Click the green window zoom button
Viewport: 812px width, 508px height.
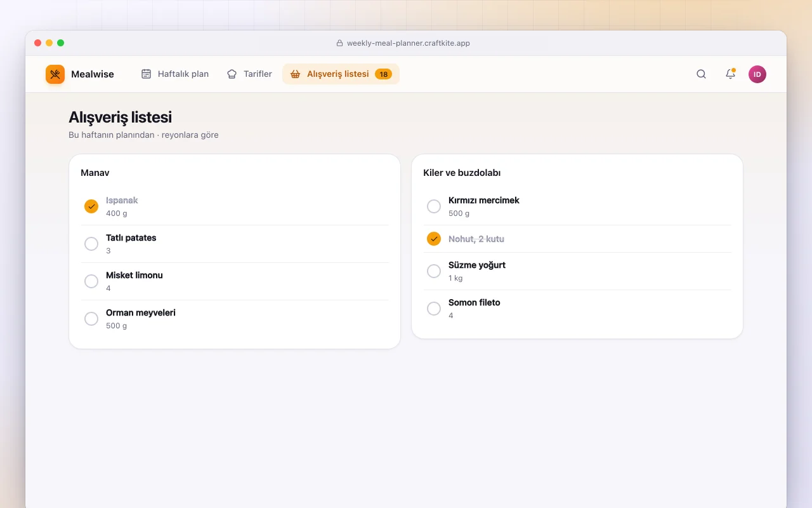click(x=61, y=43)
